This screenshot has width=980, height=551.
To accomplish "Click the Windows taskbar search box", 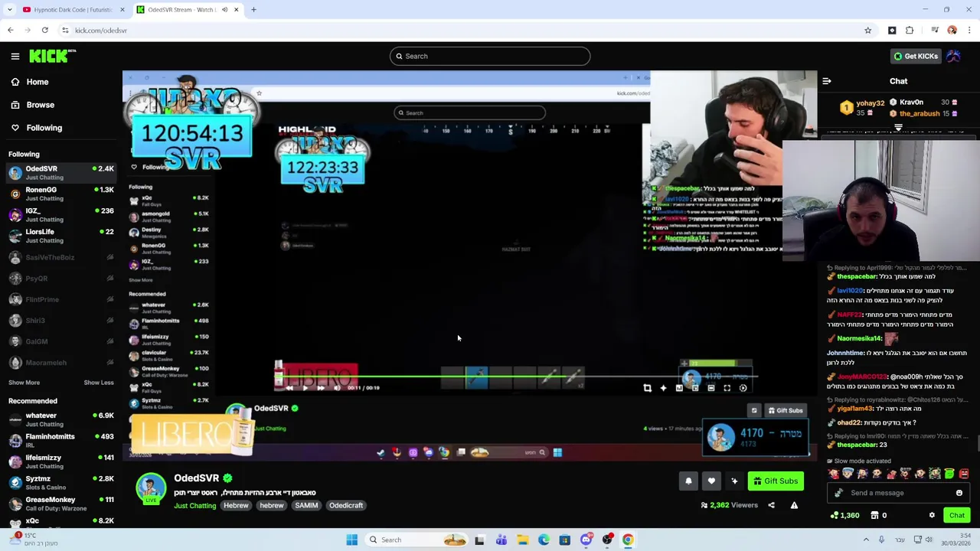I will tap(417, 540).
